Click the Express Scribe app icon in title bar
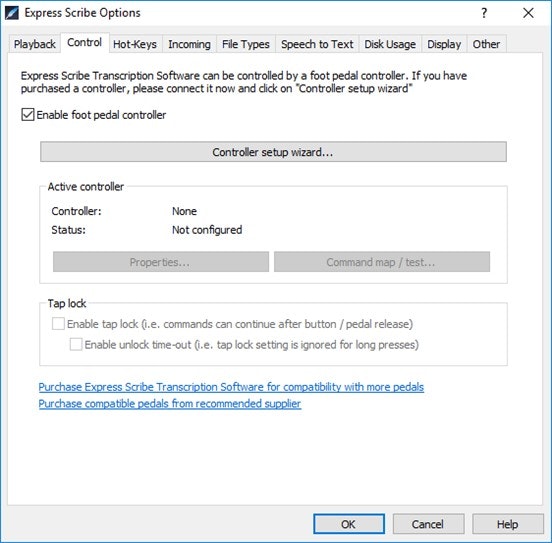The image size is (552, 543). click(12, 13)
